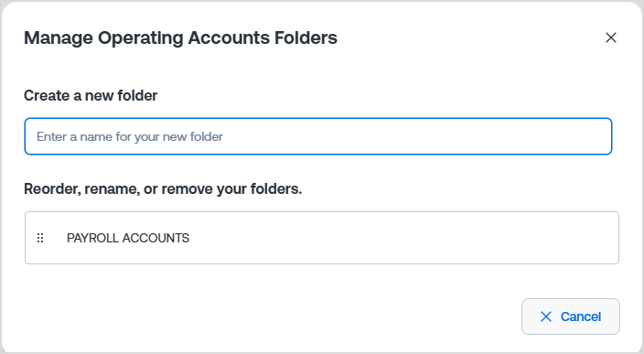Click the X icon inside the Cancel button
644x354 pixels.
[546, 316]
